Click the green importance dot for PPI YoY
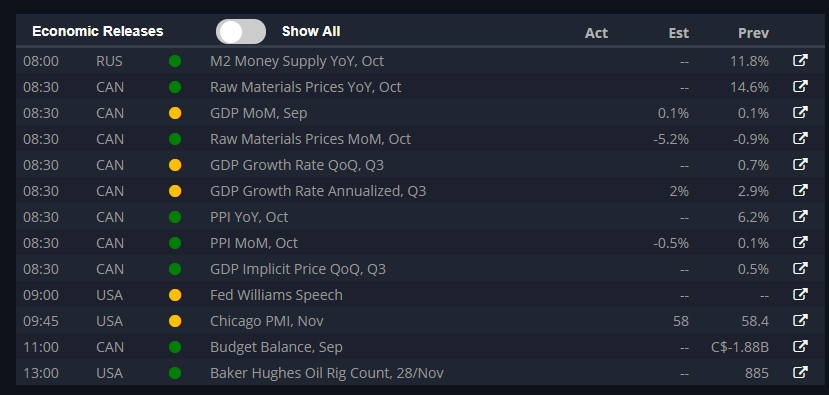The height and width of the screenshot is (395, 829). [175, 217]
